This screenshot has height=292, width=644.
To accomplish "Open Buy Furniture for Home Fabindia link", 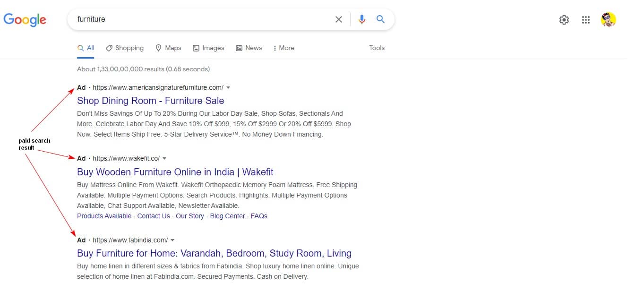I will pyautogui.click(x=215, y=253).
